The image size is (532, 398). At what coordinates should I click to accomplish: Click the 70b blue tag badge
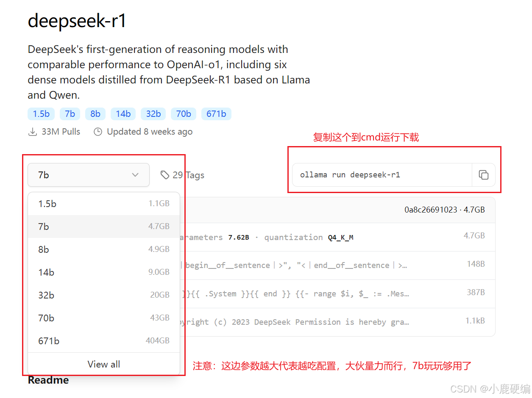point(184,114)
